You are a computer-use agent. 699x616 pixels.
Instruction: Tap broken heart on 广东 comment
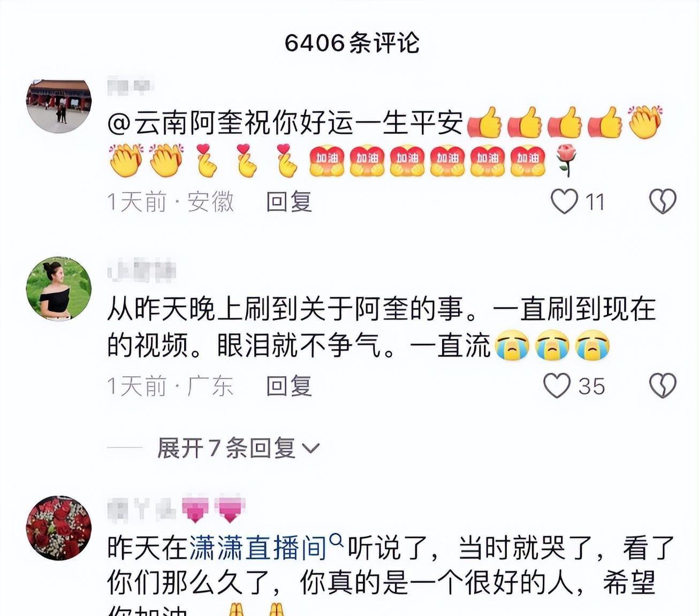pyautogui.click(x=663, y=386)
